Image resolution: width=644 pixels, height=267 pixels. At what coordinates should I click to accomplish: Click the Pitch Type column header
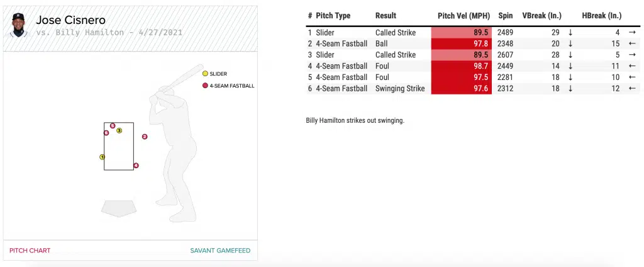coord(333,16)
